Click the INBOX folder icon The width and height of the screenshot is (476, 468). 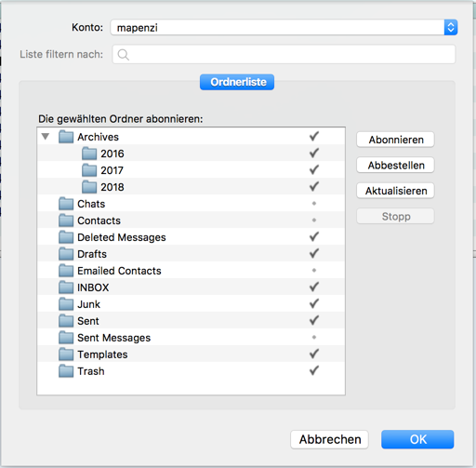click(x=66, y=287)
